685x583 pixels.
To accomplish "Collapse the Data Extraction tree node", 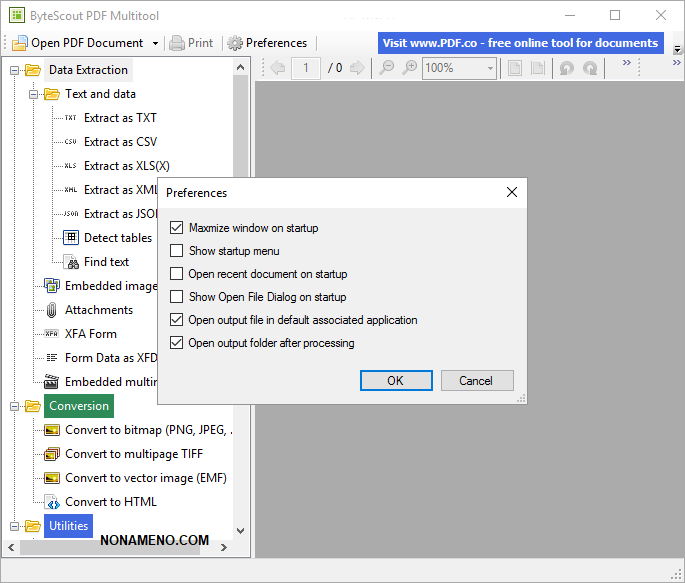I will coord(14,70).
